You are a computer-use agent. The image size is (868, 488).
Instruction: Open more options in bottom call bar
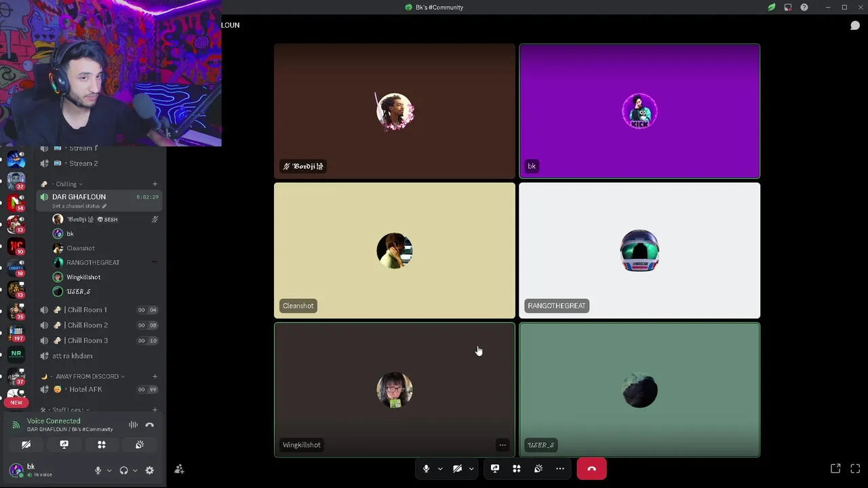[x=560, y=468]
